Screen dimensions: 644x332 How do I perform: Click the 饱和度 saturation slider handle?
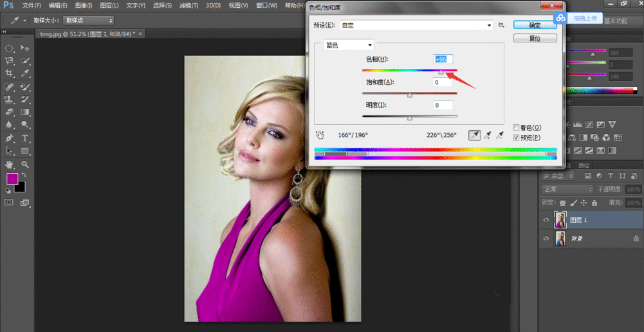pyautogui.click(x=410, y=95)
